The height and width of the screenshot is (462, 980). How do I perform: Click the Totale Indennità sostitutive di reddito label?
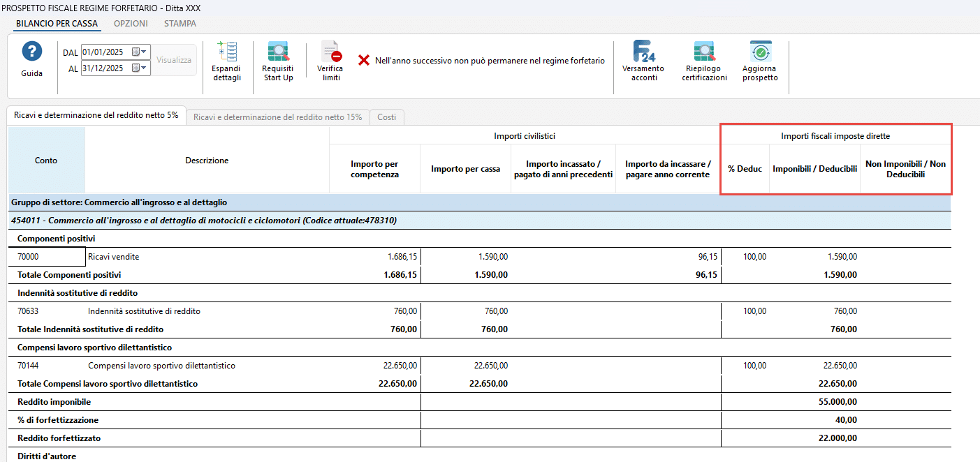pyautogui.click(x=91, y=329)
